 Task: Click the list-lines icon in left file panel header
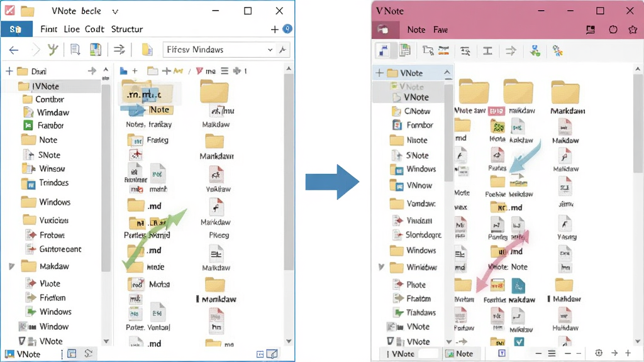(x=225, y=71)
